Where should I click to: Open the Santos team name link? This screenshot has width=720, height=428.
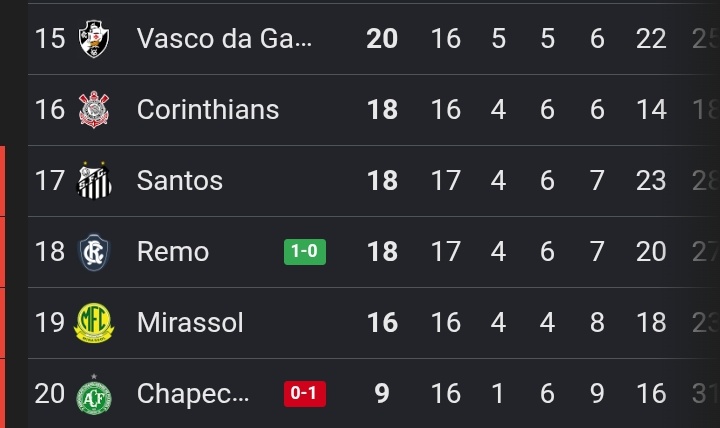point(180,180)
